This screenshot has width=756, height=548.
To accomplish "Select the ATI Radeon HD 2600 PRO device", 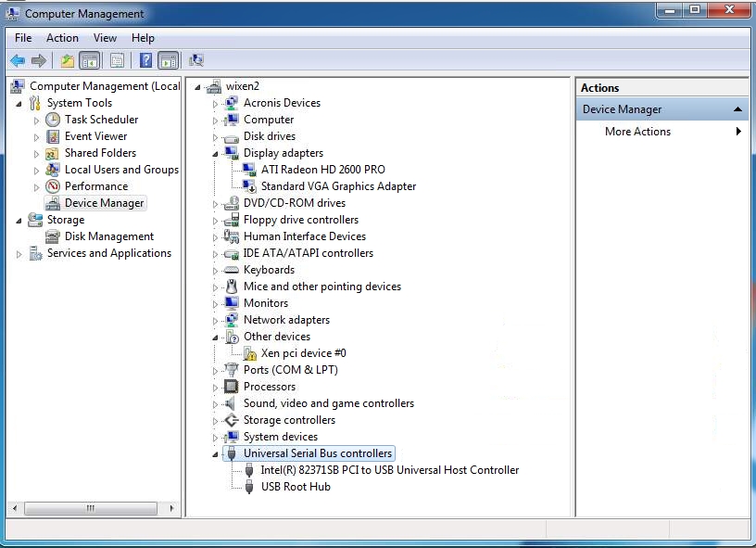I will 322,170.
